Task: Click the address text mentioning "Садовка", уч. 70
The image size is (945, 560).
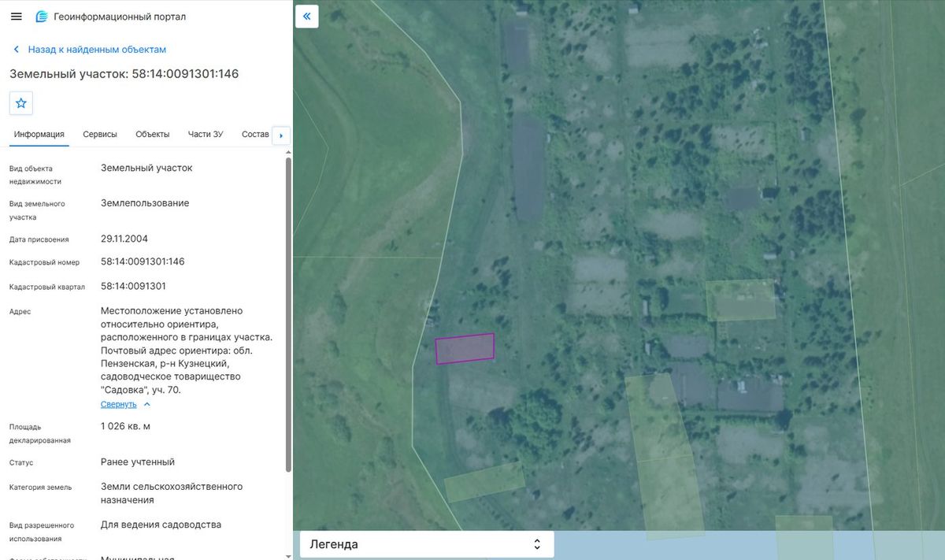Action: click(187, 350)
